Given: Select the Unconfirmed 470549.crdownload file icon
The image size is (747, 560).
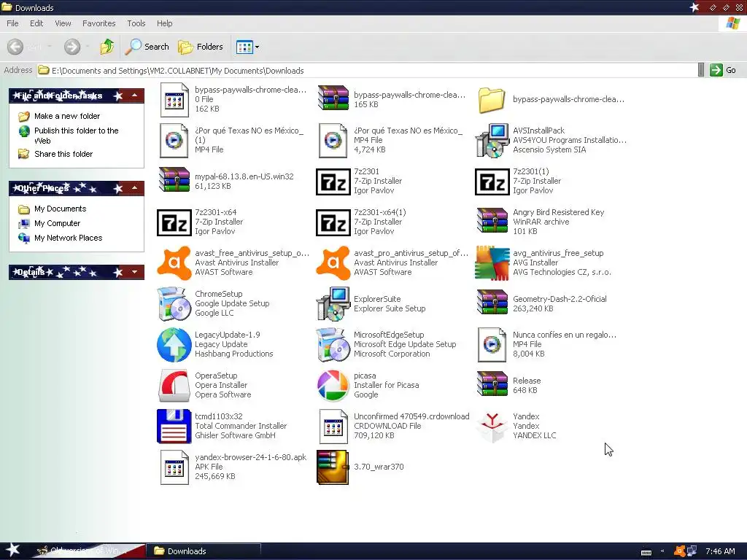Looking at the screenshot, I should coord(333,426).
